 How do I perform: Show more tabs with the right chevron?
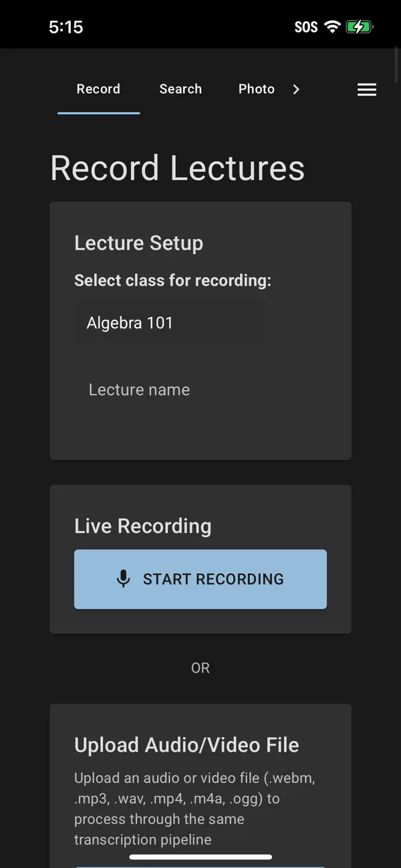[296, 89]
